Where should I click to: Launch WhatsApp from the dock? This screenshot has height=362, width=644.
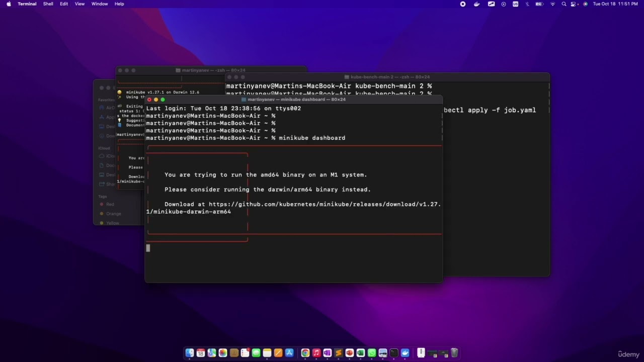click(x=372, y=353)
